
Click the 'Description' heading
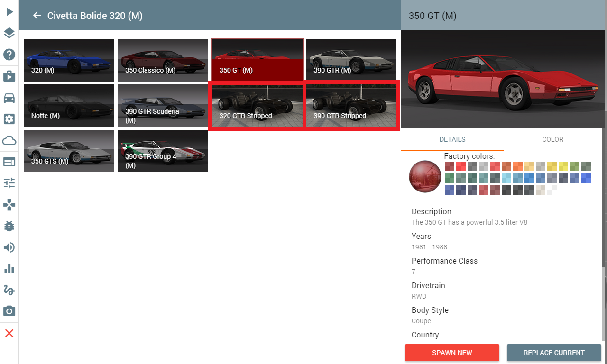432,211
